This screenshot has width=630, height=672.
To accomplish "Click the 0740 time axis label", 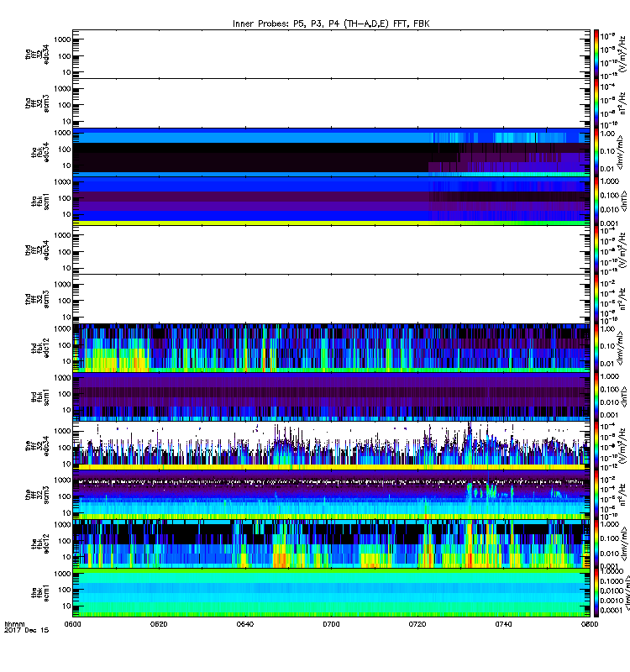I will coord(503,624).
